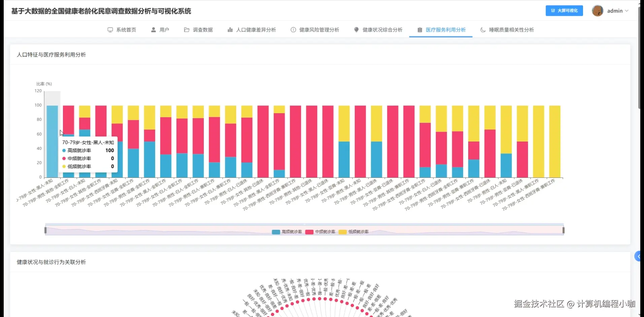
Task: Click the warning circle icon beside 健康风险管理分析
Action: click(x=293, y=30)
